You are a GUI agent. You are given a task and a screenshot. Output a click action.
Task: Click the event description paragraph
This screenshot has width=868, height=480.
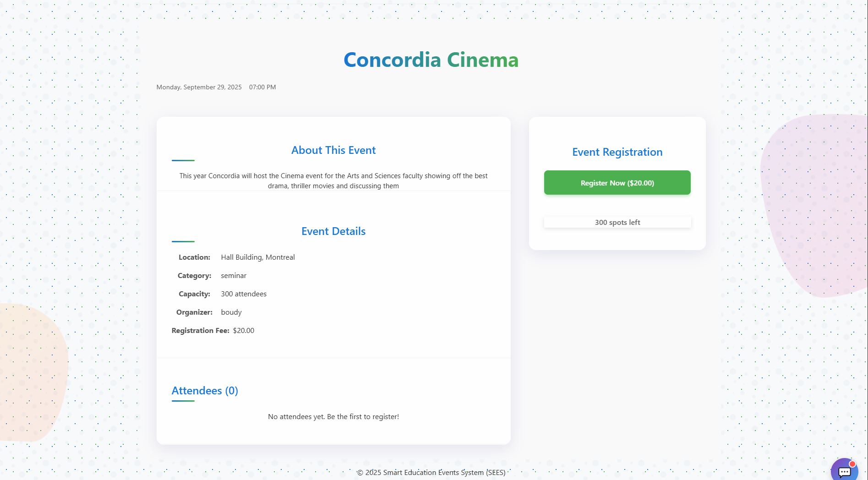tap(333, 181)
